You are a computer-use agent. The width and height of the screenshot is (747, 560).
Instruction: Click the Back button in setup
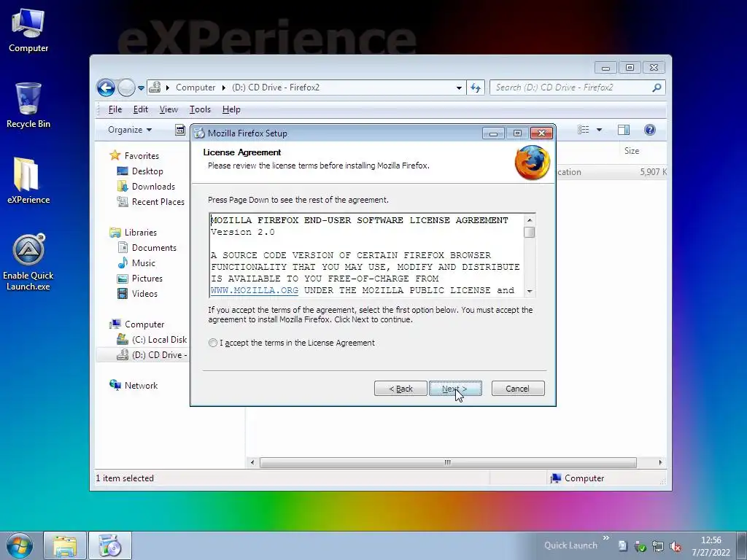click(x=400, y=389)
